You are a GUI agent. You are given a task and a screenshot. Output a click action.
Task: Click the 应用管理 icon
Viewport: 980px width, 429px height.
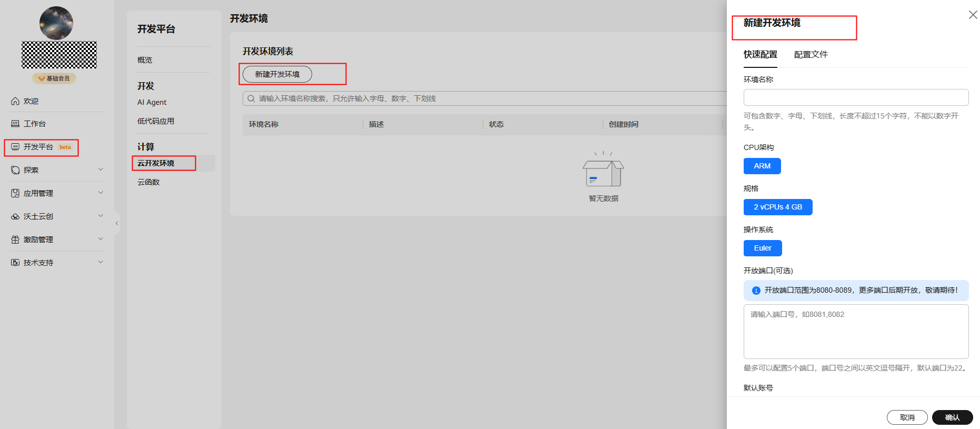15,193
